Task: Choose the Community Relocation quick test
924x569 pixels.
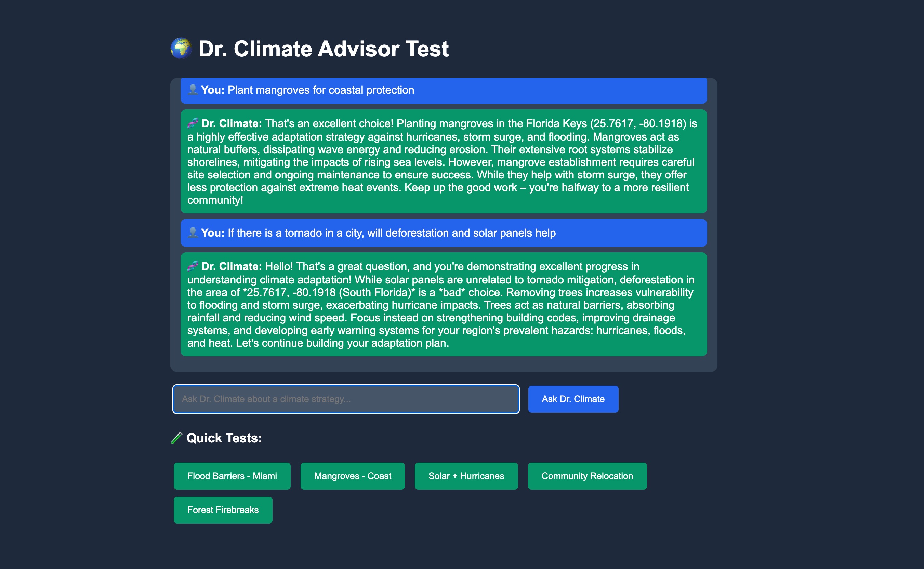Action: point(587,476)
